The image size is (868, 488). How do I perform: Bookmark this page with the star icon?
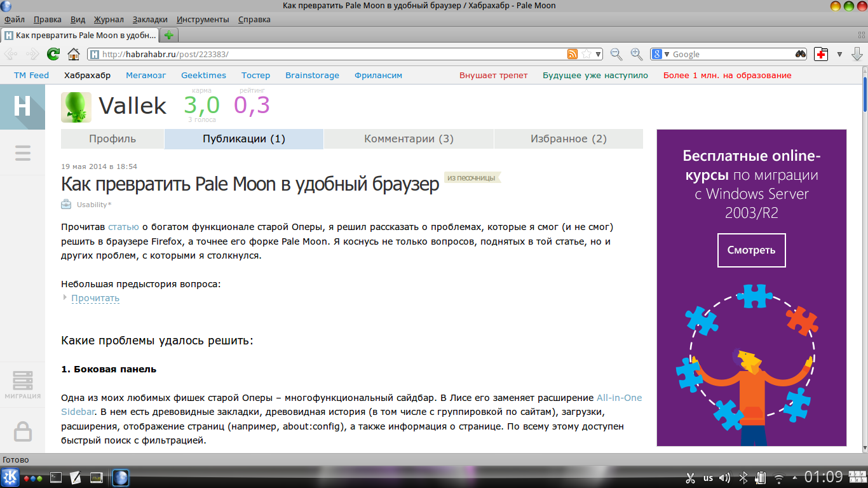pos(587,54)
